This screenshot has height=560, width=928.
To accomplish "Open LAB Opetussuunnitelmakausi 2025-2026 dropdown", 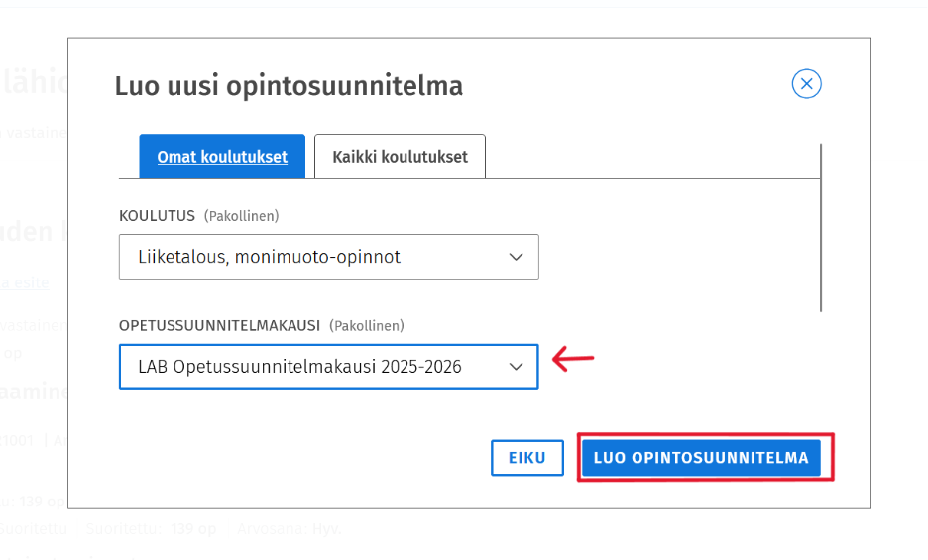I will 328,367.
